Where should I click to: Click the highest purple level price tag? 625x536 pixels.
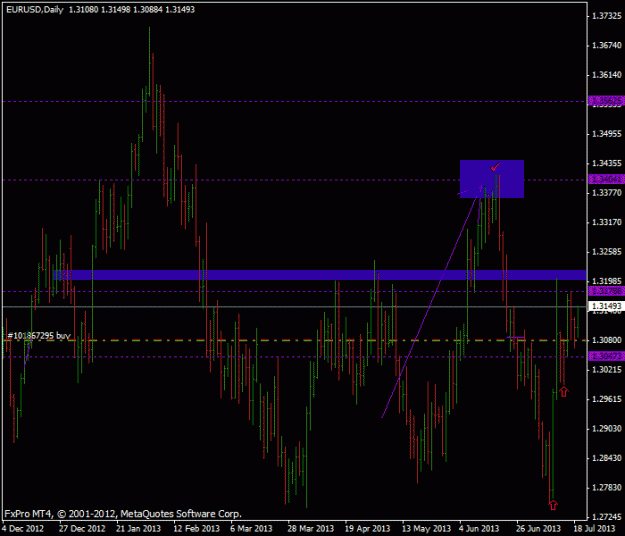pos(605,101)
